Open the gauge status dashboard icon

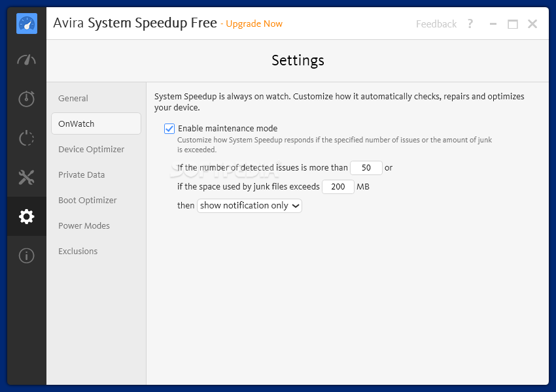pyautogui.click(x=27, y=60)
